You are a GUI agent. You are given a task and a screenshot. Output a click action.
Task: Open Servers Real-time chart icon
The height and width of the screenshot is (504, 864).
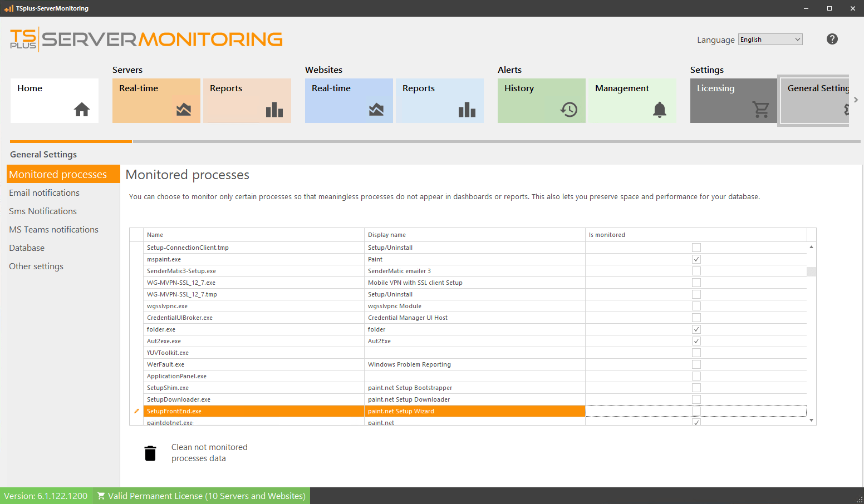(x=184, y=110)
